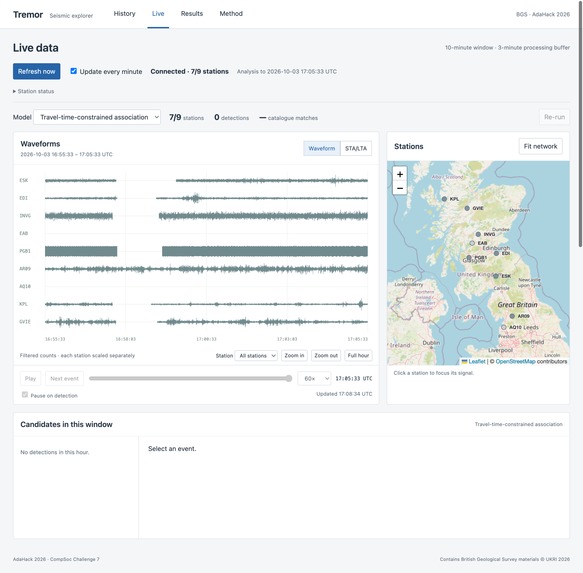Click 'No detections in this hour.' text

(55, 452)
